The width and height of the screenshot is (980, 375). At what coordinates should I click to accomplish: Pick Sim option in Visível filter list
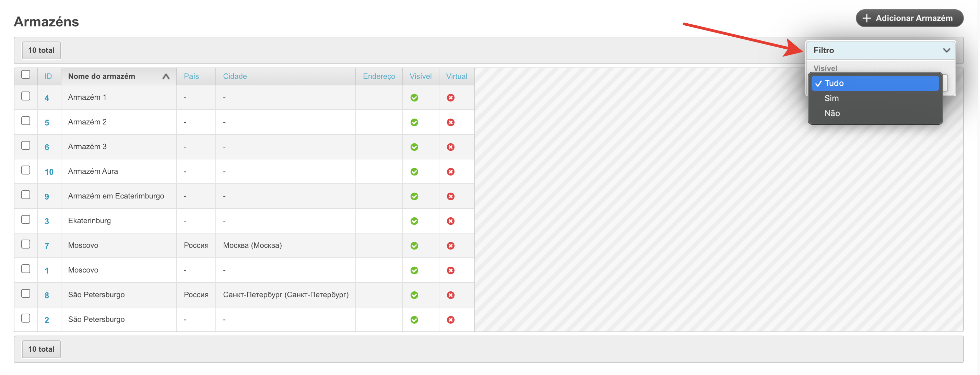click(x=831, y=98)
